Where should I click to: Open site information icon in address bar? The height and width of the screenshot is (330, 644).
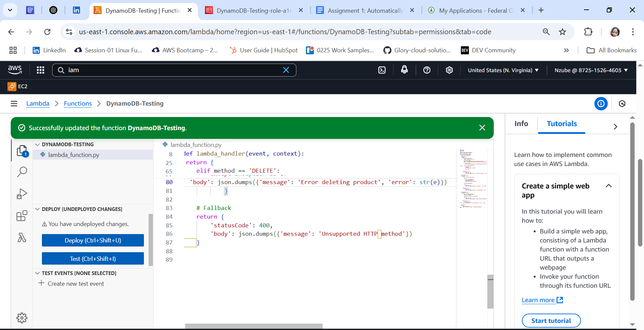point(69,32)
